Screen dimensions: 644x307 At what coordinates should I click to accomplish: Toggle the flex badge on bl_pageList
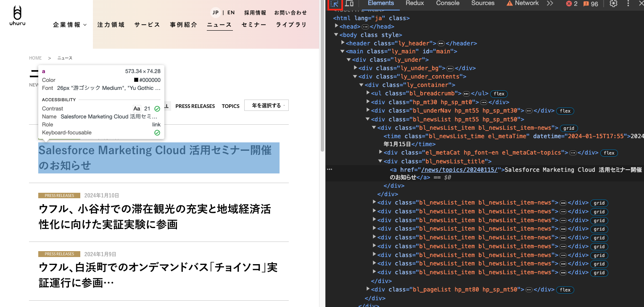[x=565, y=290]
